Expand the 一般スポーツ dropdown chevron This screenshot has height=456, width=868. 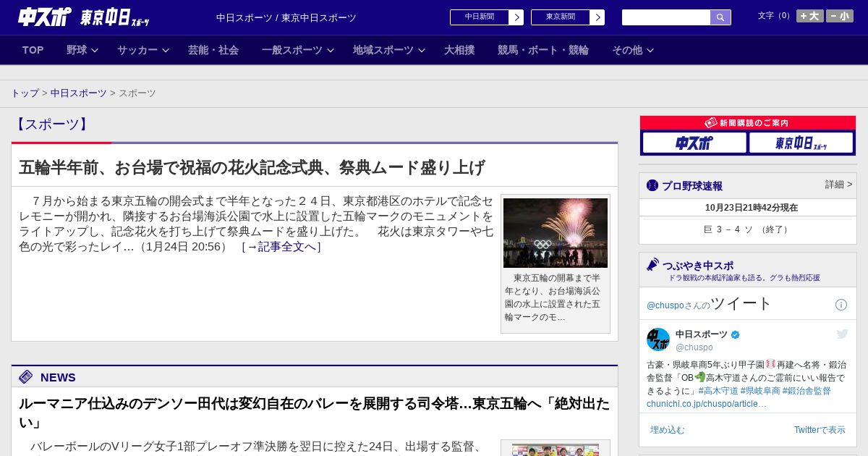pyautogui.click(x=331, y=50)
